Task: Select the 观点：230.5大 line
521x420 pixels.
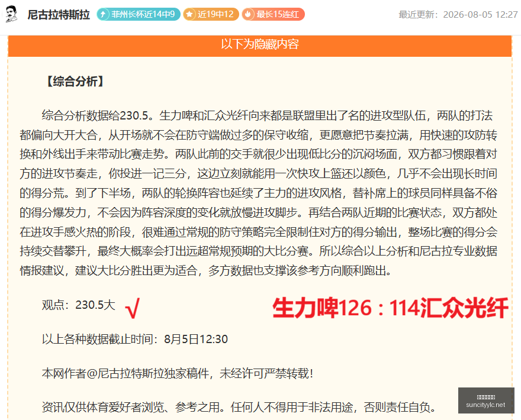Action: [x=78, y=305]
